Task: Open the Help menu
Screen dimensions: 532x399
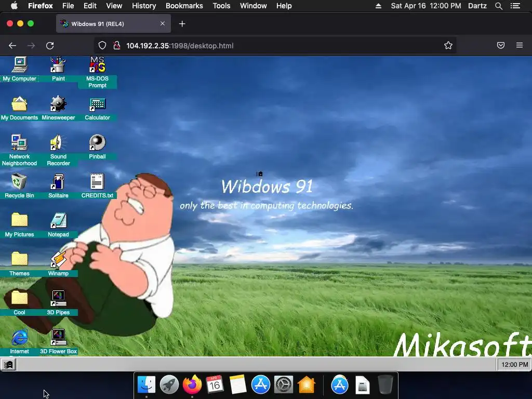Action: [284, 6]
